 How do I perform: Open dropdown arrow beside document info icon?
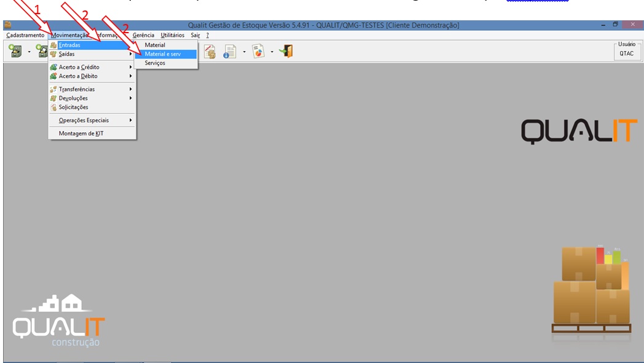point(244,52)
